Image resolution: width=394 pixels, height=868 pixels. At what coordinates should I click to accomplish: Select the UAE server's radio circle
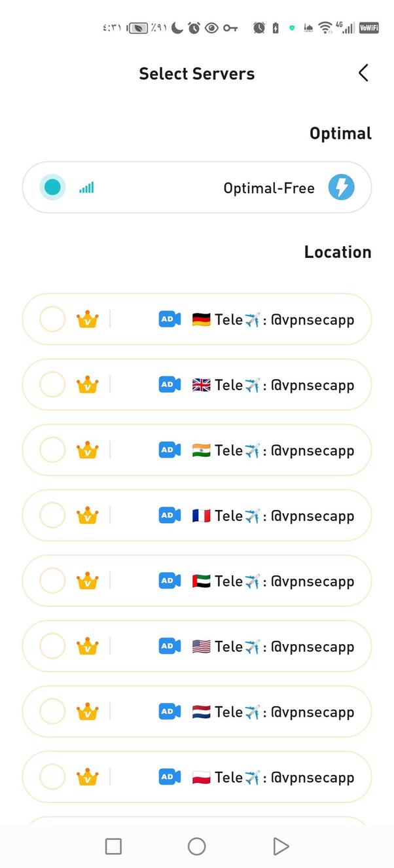pyautogui.click(x=52, y=581)
